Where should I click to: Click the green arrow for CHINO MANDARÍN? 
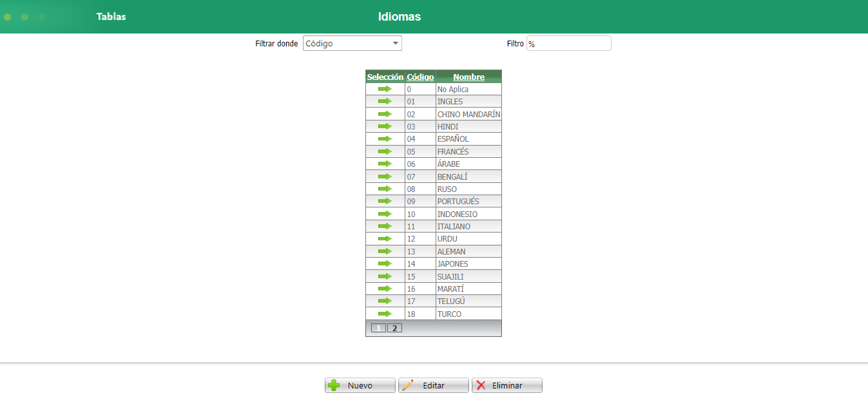[x=385, y=114]
